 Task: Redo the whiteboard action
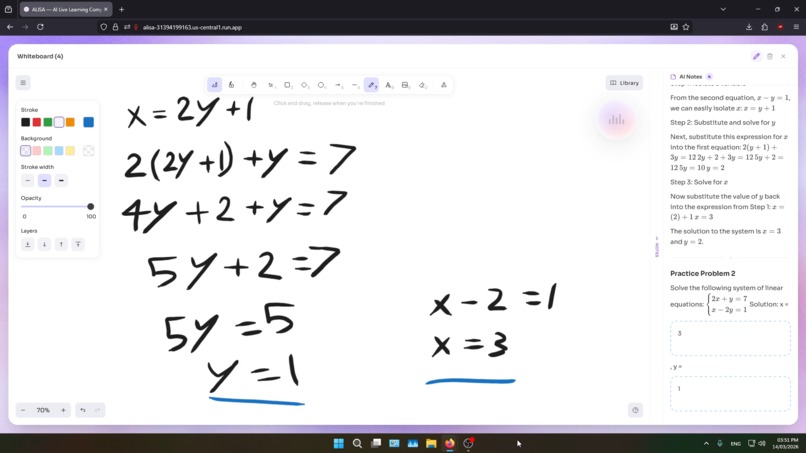(x=98, y=410)
